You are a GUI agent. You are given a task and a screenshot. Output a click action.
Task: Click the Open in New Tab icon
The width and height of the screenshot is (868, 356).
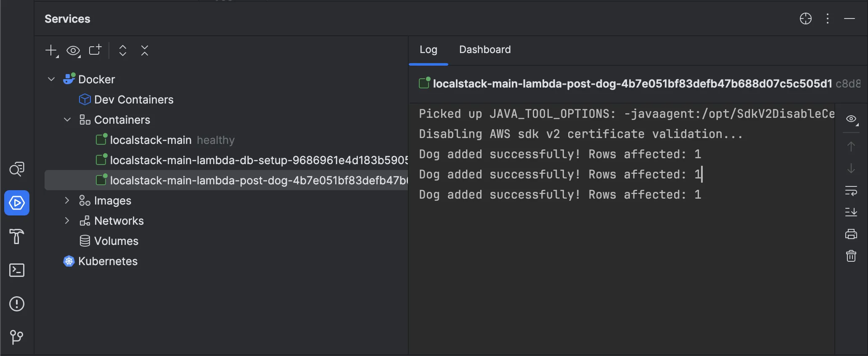pyautogui.click(x=95, y=50)
